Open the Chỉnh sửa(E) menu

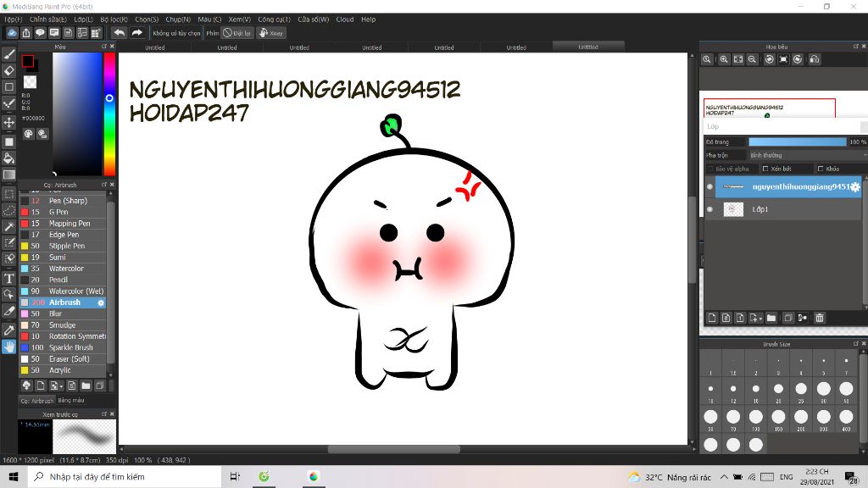tap(48, 19)
